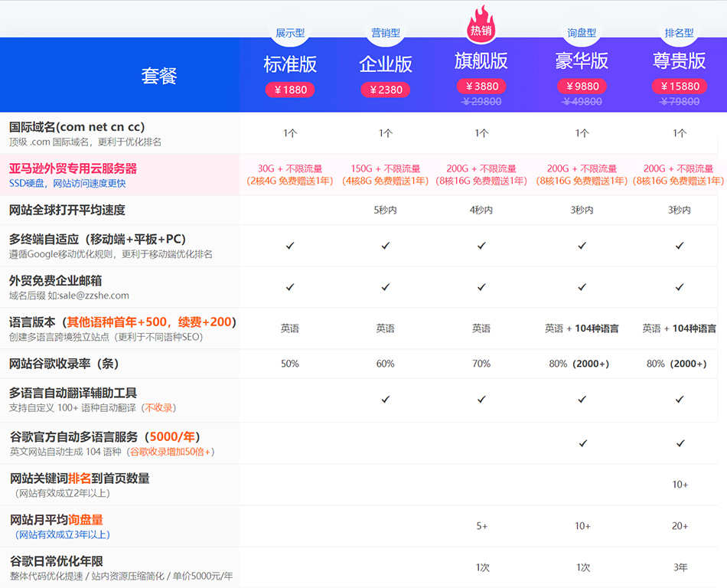Click 豪华版 checkmark in 外贸免费企业邮箱 row
This screenshot has height=588, width=727.
click(582, 287)
